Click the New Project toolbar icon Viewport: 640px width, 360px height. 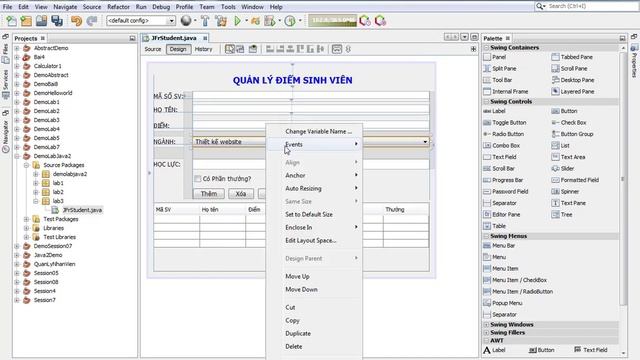tap(26, 21)
